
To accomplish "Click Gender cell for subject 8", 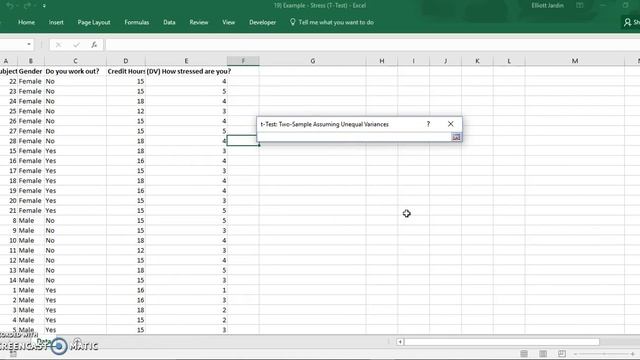I will coord(31,220).
